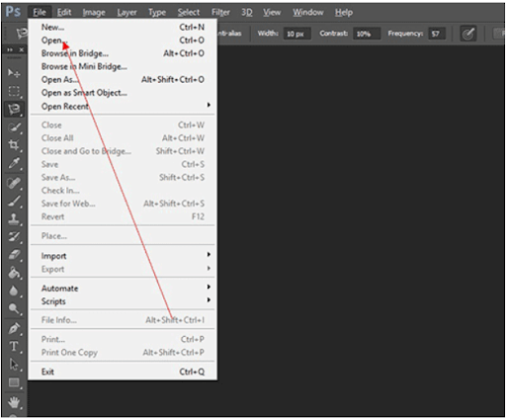Select the Dodge tool
The image size is (506, 420).
pos(14,308)
